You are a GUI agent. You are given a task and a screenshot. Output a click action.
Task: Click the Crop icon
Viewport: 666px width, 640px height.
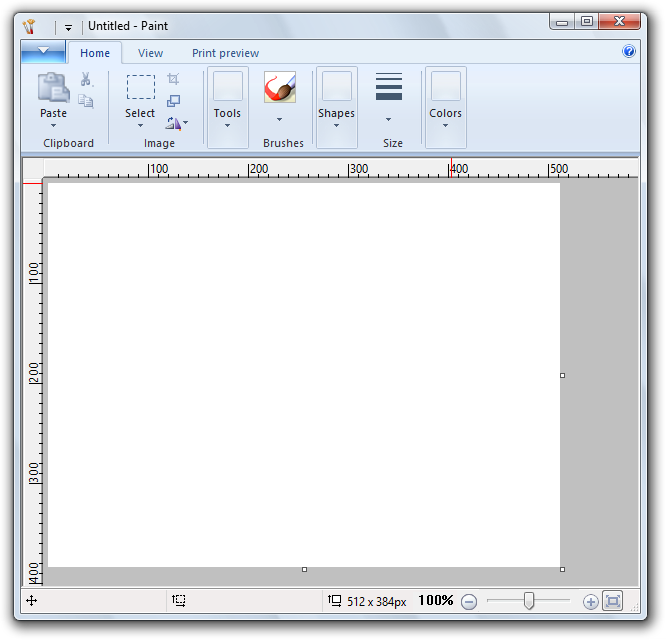click(x=173, y=79)
